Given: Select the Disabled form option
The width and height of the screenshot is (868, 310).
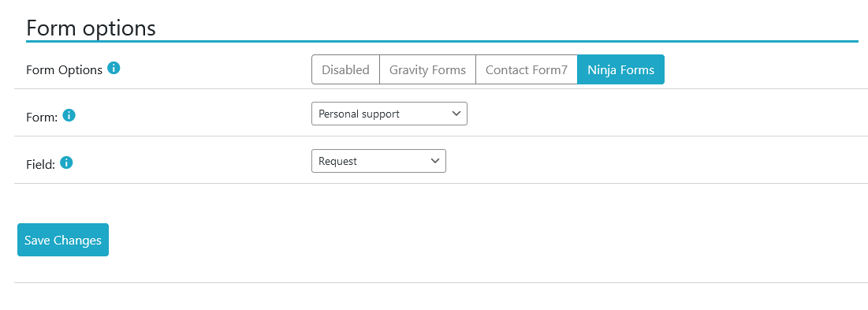Looking at the screenshot, I should coord(345,69).
